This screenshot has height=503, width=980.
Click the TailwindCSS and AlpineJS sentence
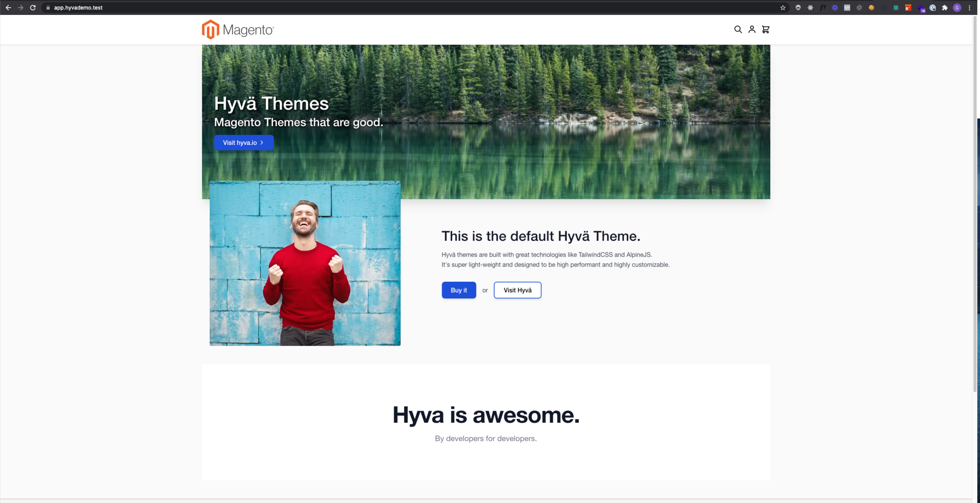click(x=547, y=254)
